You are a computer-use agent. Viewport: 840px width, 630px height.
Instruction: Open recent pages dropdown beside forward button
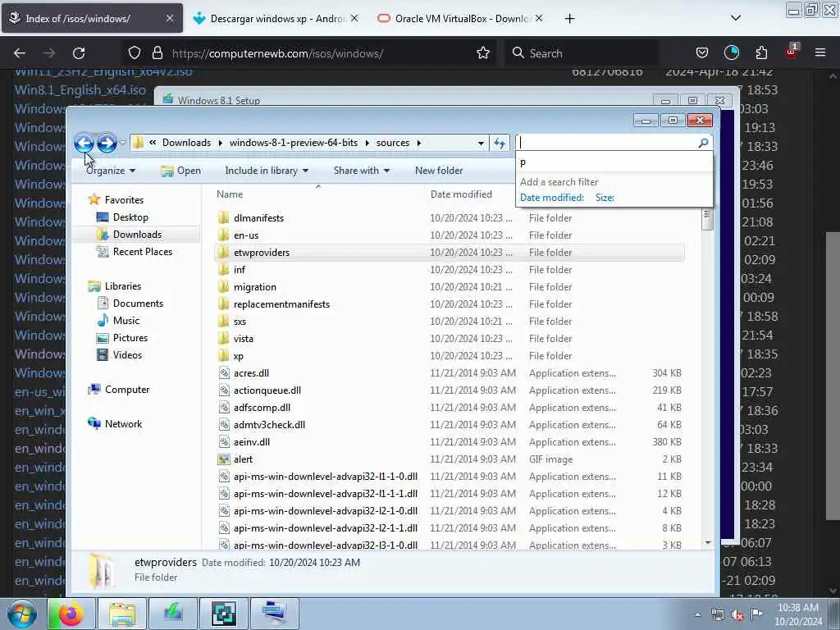click(x=123, y=143)
